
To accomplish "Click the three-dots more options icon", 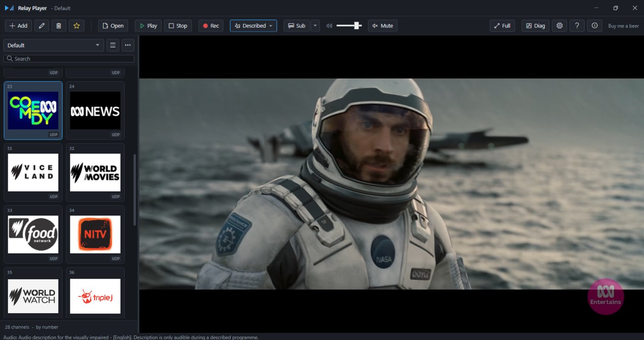I will 128,45.
